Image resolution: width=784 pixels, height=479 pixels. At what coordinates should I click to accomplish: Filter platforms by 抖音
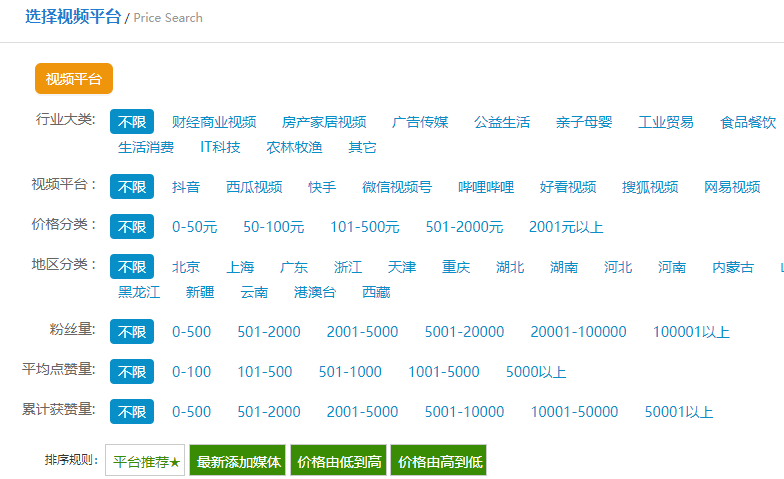[x=186, y=187]
